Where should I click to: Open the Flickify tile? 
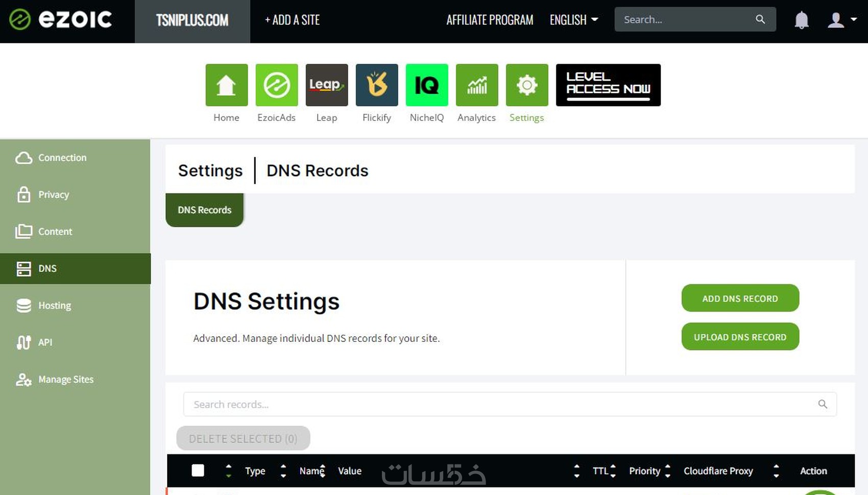pyautogui.click(x=377, y=85)
